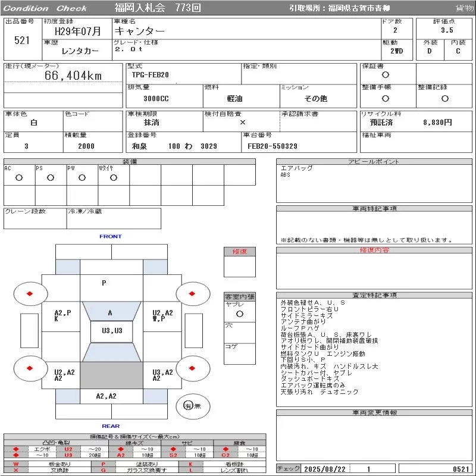Click the A marking on the windshield
This screenshot has width=476, height=476.
[110, 313]
